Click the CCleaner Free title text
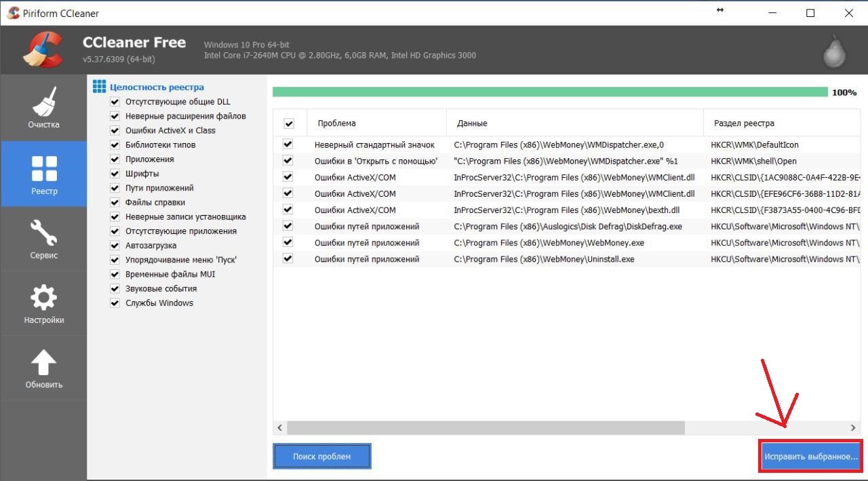 click(134, 42)
